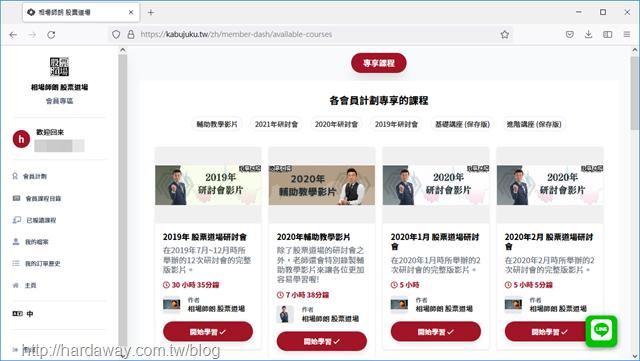Screen dimensions: 640x361
Task: Click the 專享課程 red button
Action: tap(379, 63)
